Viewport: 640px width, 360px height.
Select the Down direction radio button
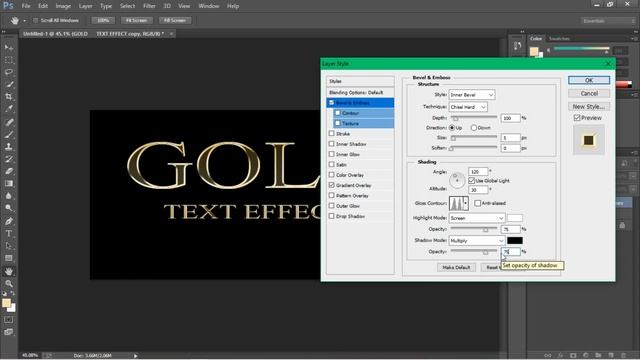pos(473,128)
